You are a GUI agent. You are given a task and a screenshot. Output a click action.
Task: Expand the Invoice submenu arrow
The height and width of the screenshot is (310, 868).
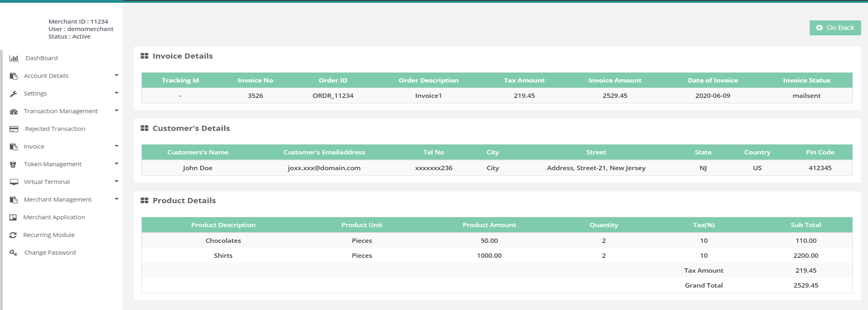click(116, 146)
